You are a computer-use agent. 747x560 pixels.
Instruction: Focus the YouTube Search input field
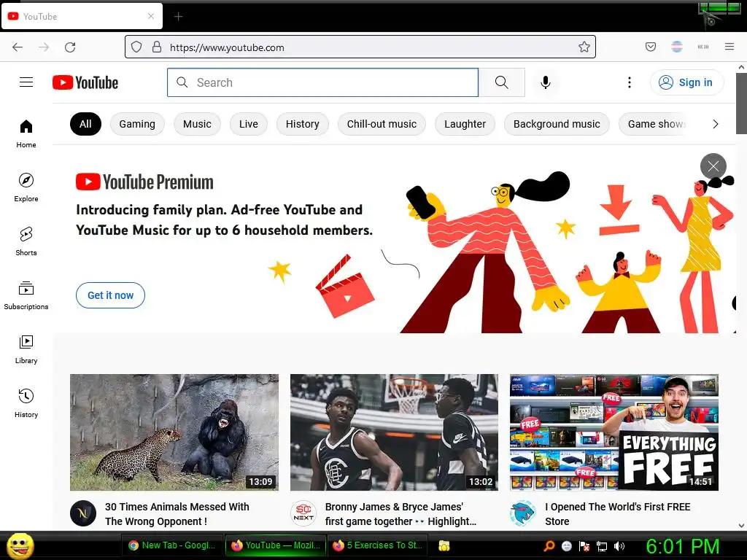click(x=322, y=82)
